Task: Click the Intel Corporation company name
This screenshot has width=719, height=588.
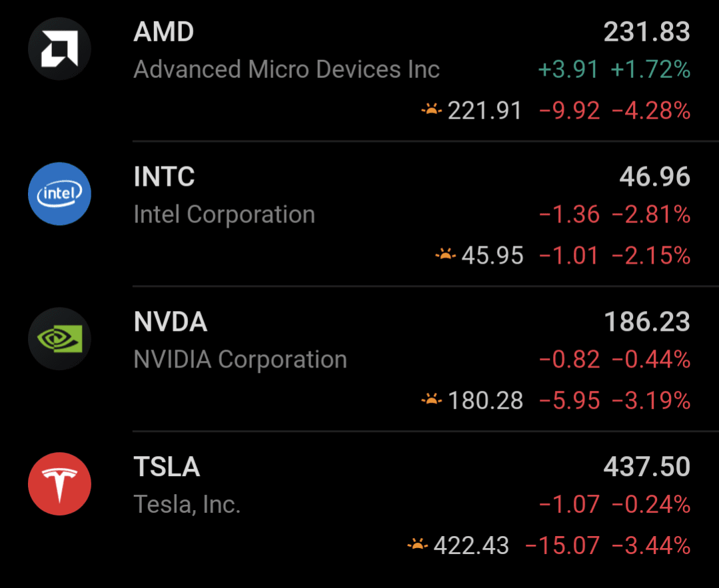Action: 224,214
